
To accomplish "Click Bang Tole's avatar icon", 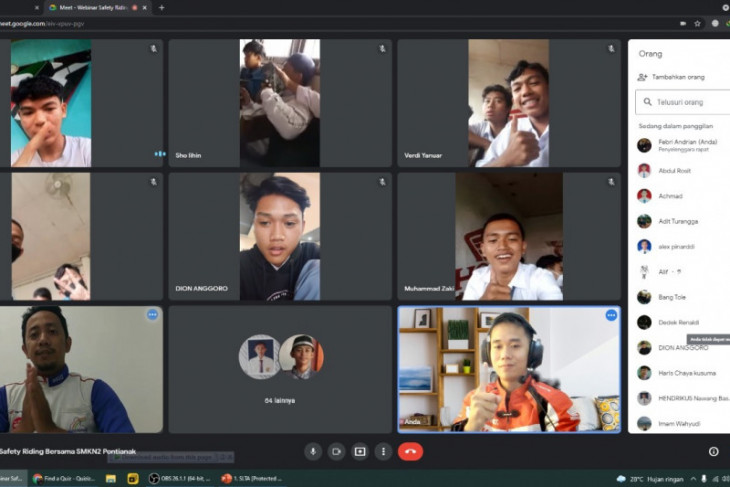I will 644,297.
